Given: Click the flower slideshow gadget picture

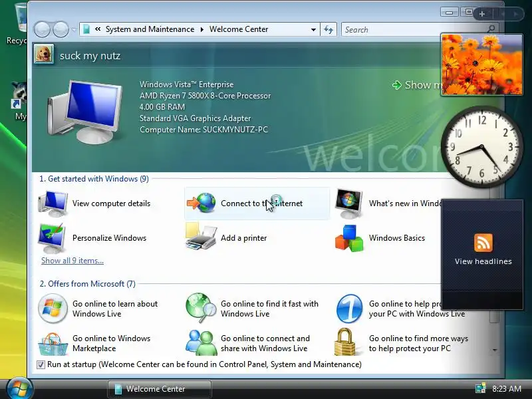Looking at the screenshot, I should tap(481, 65).
